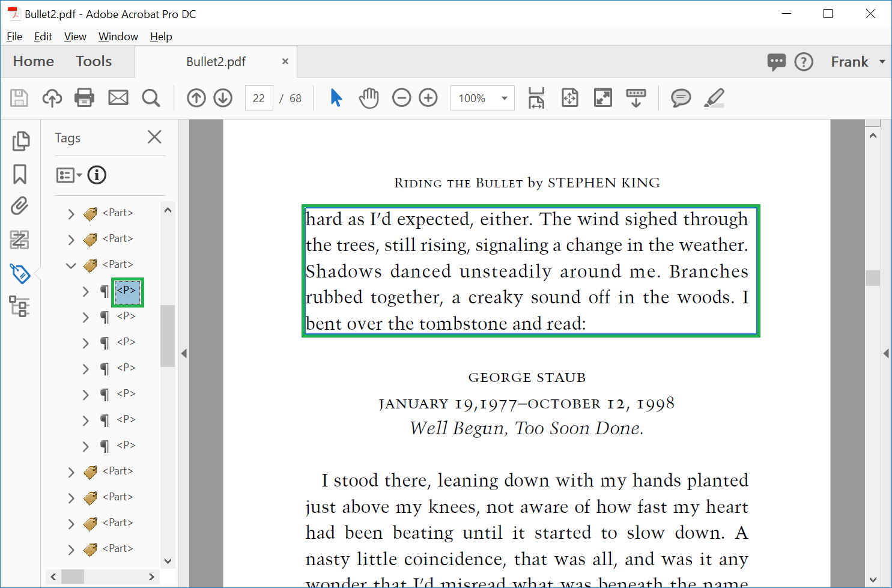Zoom out with minus icon

click(402, 98)
